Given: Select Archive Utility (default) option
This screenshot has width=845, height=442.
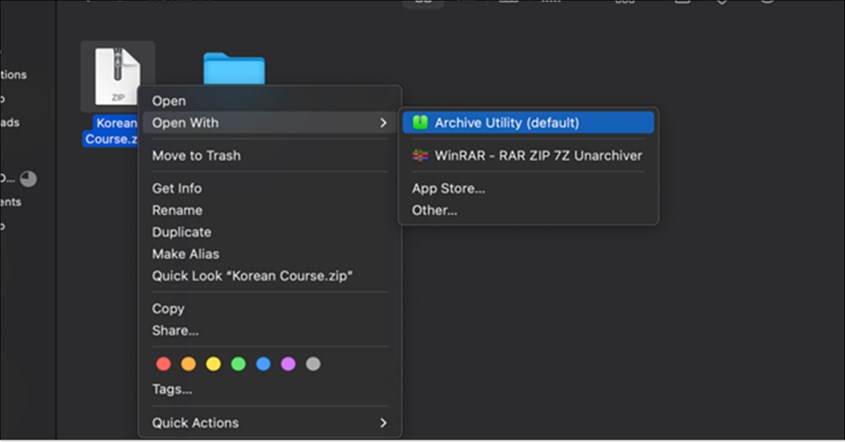Looking at the screenshot, I should click(528, 123).
